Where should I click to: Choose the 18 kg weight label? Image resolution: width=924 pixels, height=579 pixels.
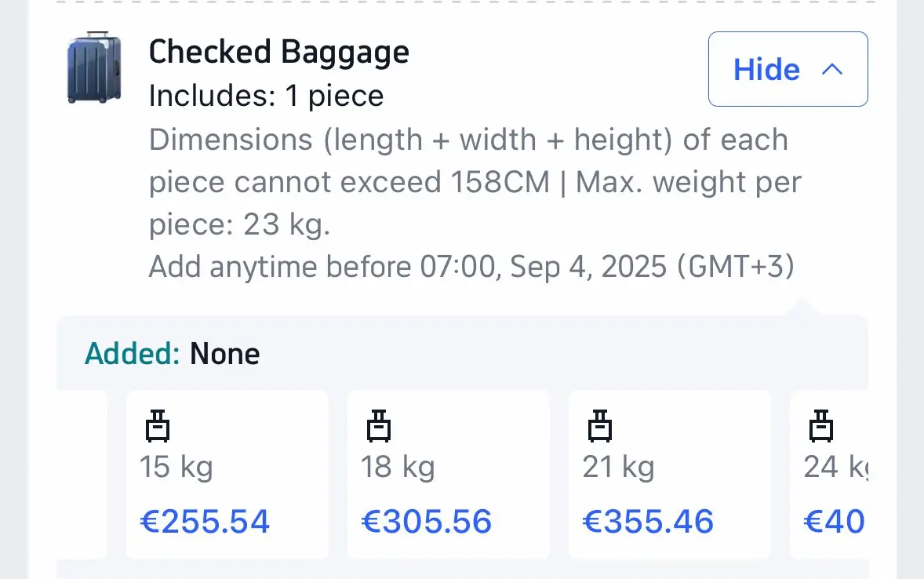tap(397, 468)
